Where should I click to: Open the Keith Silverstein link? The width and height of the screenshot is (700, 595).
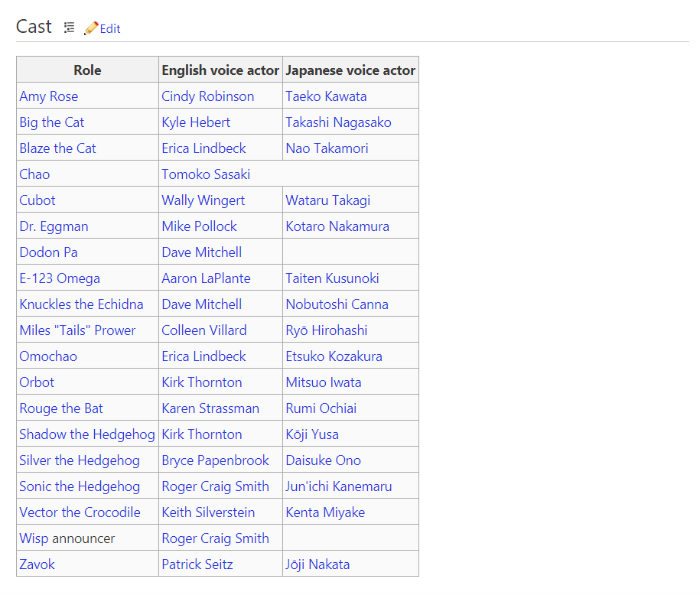tap(208, 512)
